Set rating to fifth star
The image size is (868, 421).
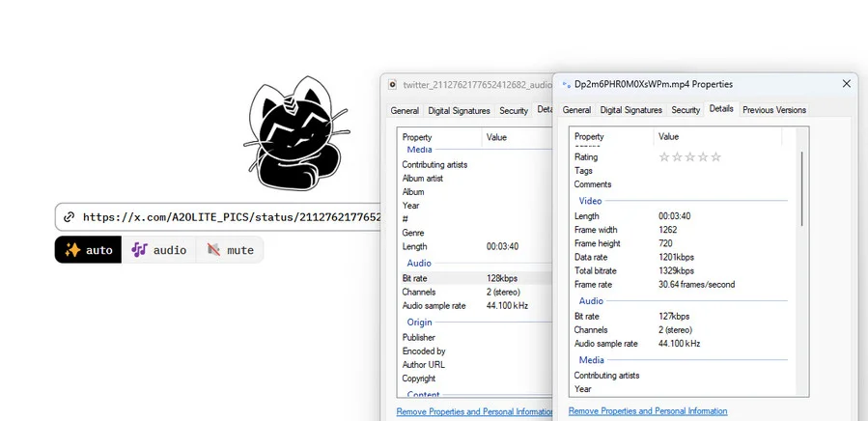pyautogui.click(x=715, y=157)
